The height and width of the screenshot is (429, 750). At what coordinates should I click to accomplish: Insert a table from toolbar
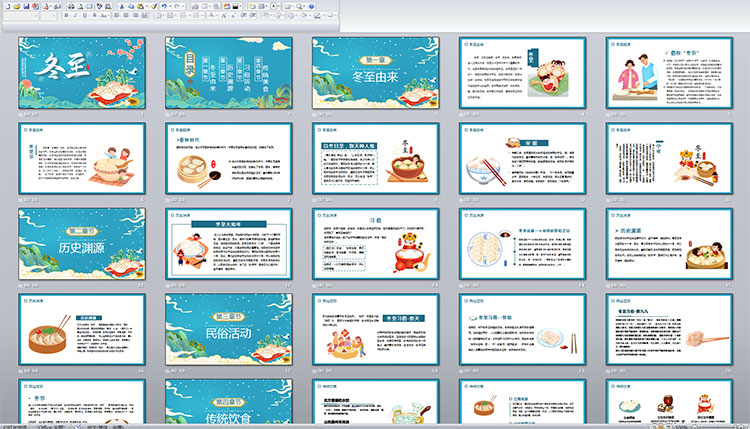[204, 6]
